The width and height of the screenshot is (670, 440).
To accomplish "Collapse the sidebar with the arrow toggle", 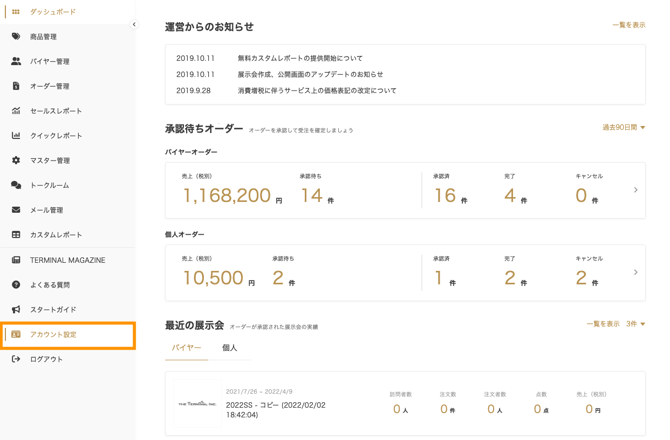I will (134, 24).
